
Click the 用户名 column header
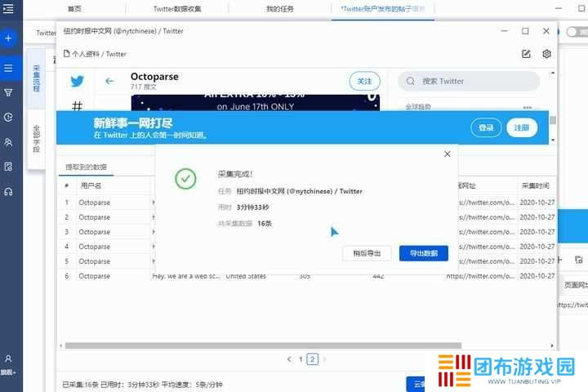(x=91, y=185)
